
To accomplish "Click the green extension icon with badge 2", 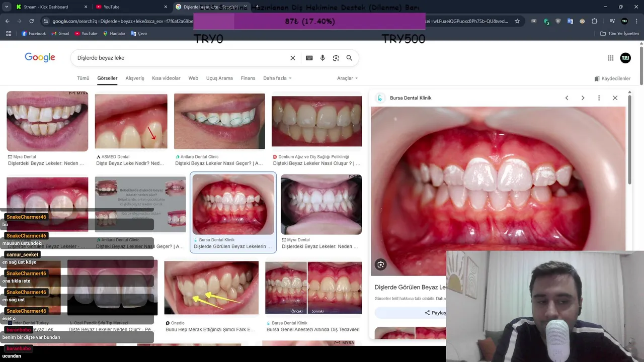I will 546,22.
